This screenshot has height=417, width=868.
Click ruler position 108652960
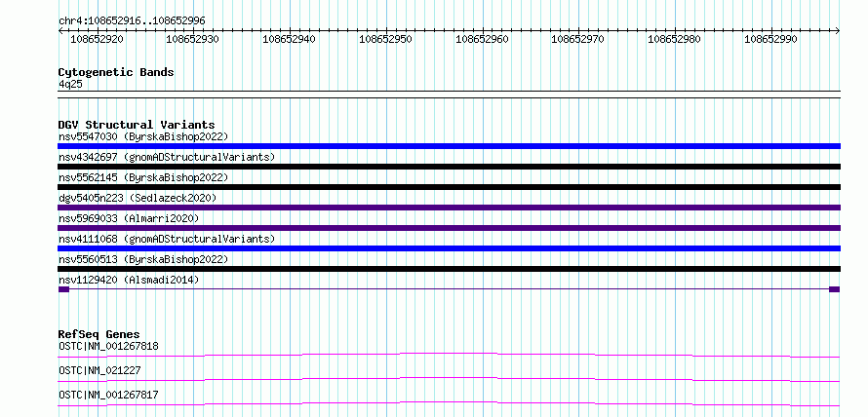(x=482, y=39)
